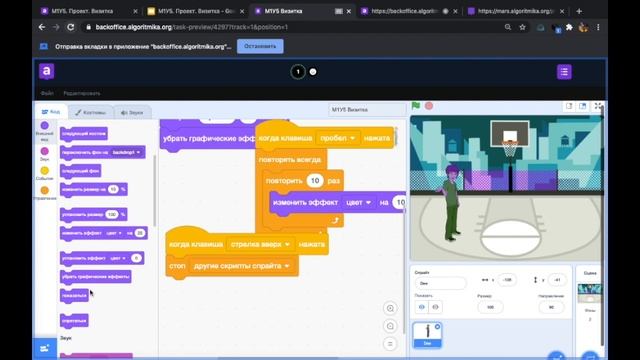
Task: Open a new browser tab
Action: (579, 11)
